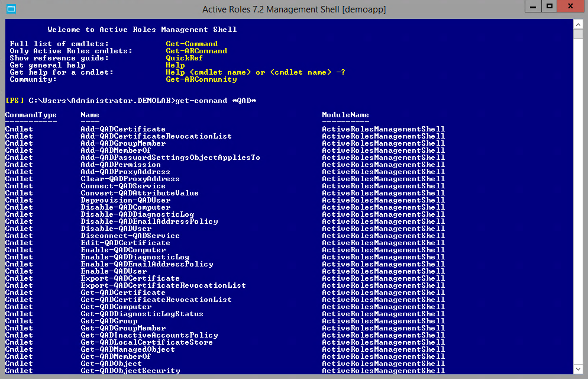Image resolution: width=588 pixels, height=379 pixels.
Task: Click the vertical scrollbar thumb
Action: (578, 34)
